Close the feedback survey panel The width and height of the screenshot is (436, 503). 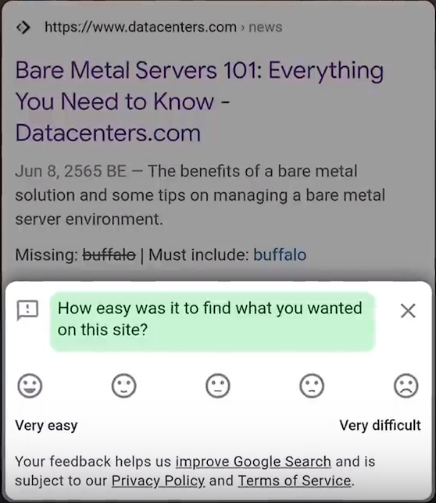(408, 311)
